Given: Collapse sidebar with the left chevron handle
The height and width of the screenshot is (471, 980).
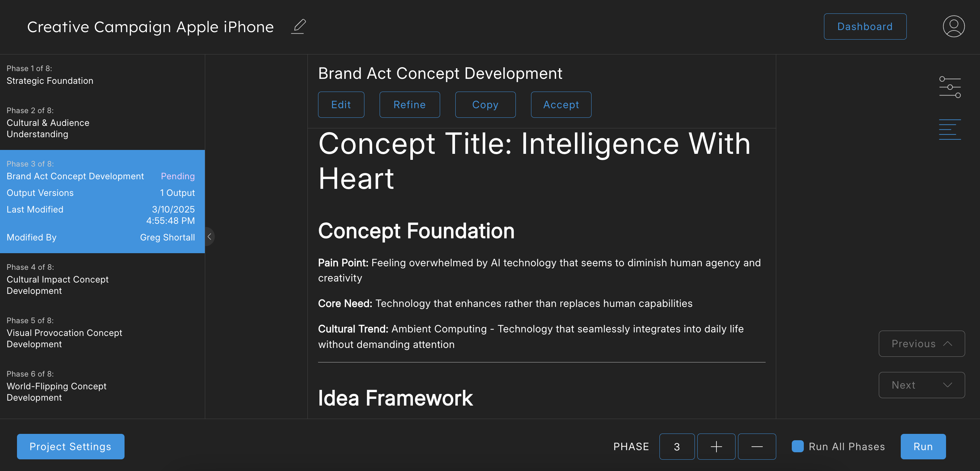Looking at the screenshot, I should pos(209,237).
